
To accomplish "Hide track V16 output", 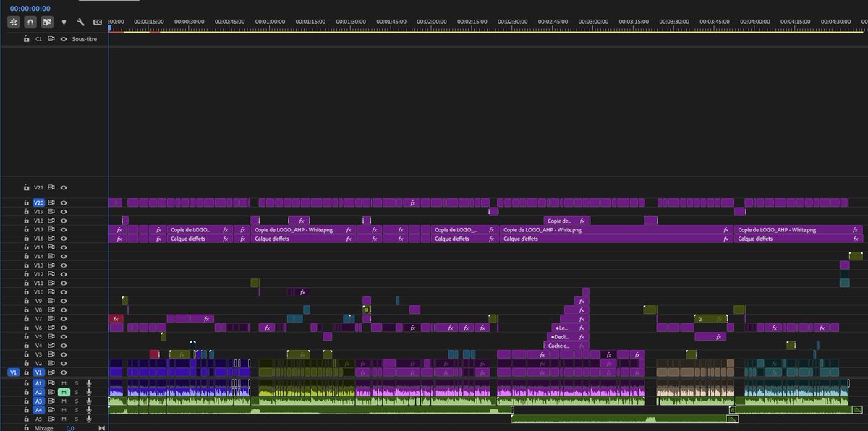I will point(64,238).
